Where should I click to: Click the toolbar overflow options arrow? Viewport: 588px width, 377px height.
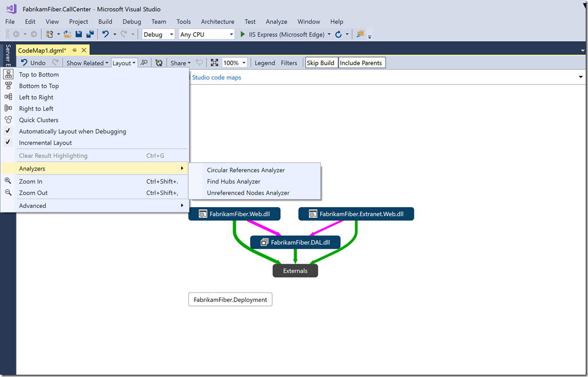coord(370,37)
